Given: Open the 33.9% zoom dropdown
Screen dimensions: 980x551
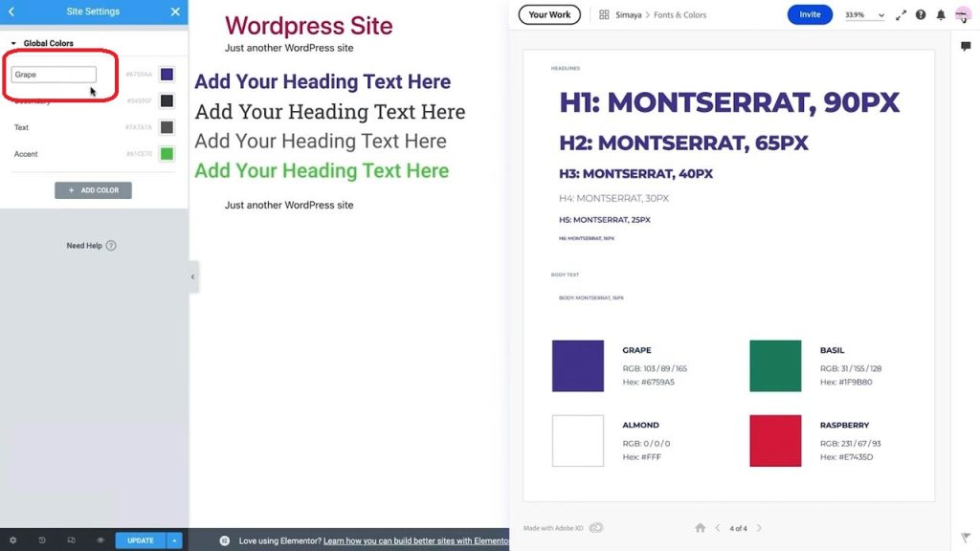Looking at the screenshot, I should tap(865, 15).
